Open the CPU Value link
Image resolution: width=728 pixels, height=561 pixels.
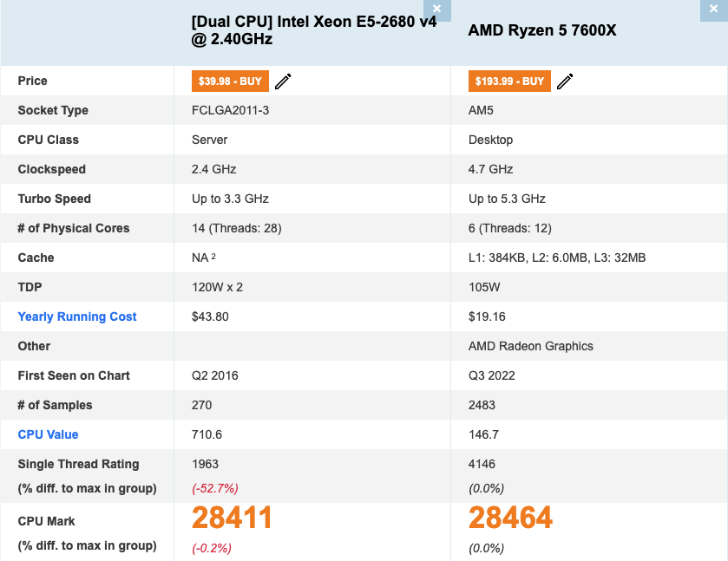(x=48, y=434)
